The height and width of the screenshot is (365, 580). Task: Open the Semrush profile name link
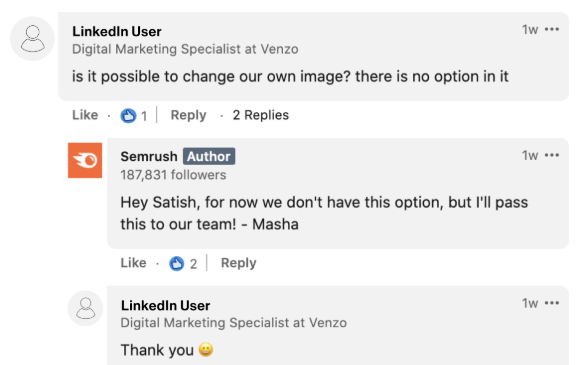(149, 156)
